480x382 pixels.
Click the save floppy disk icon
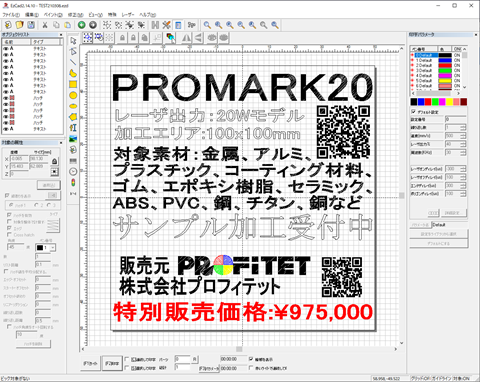(31, 25)
